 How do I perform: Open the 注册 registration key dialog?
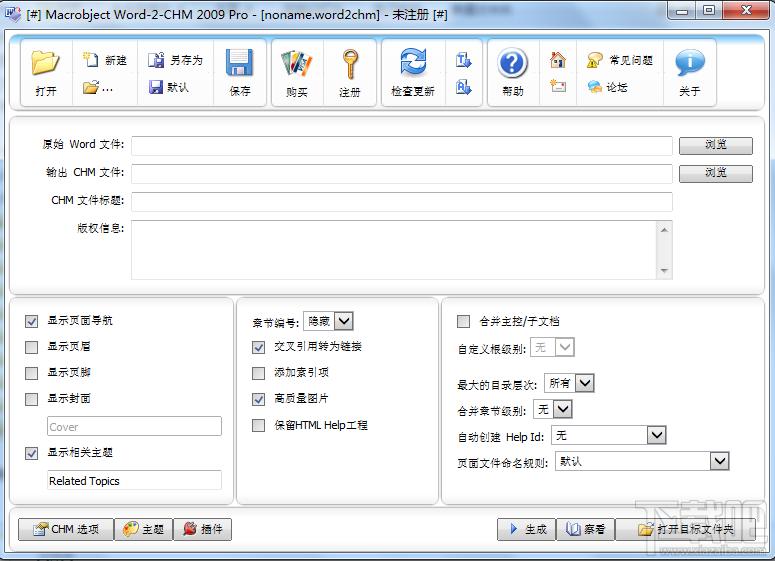click(x=349, y=73)
